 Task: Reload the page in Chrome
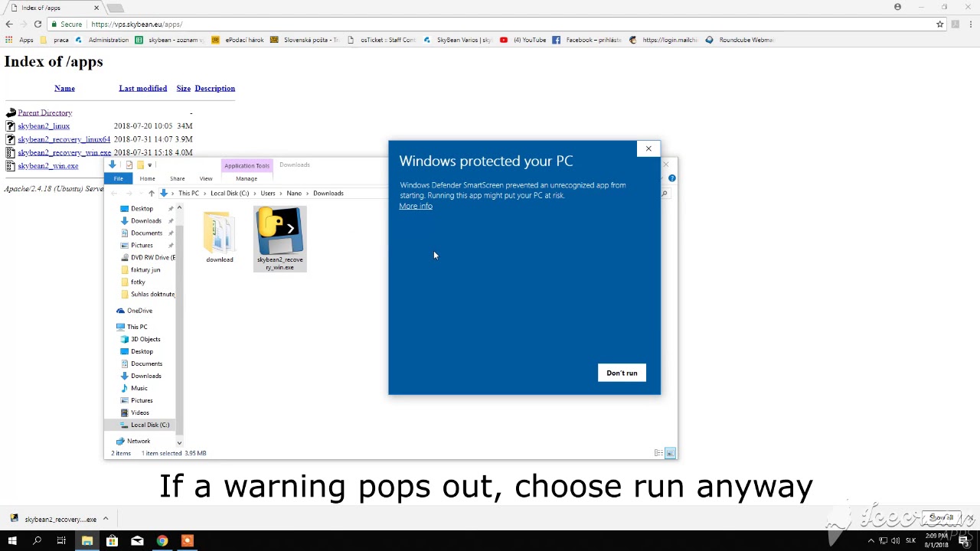[x=38, y=24]
